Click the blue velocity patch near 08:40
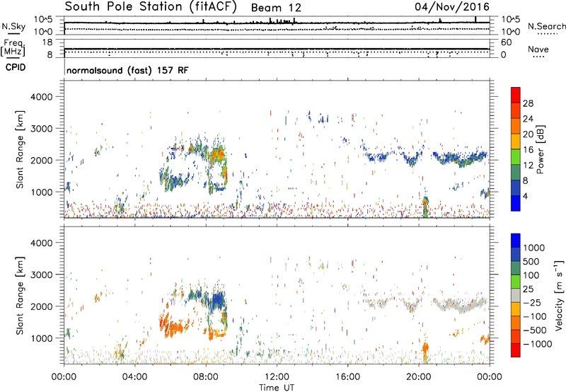The width and height of the screenshot is (566, 392). (x=218, y=300)
